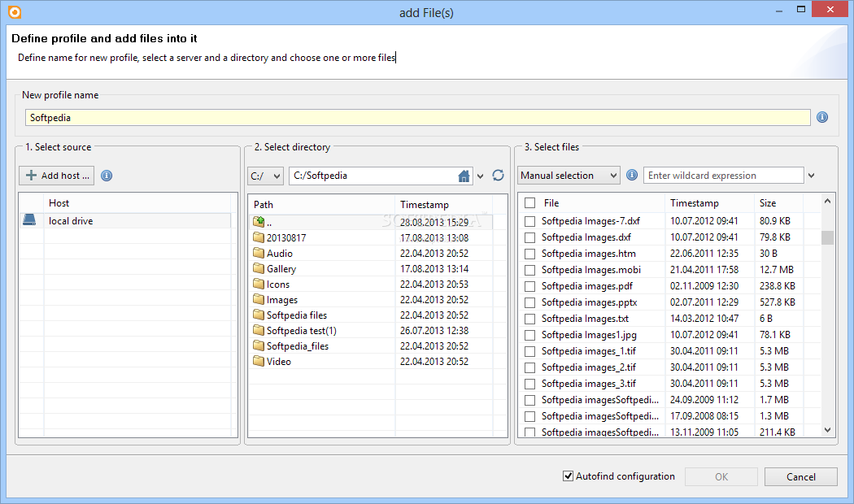Click the Add host button
The image size is (854, 504).
coord(57,176)
